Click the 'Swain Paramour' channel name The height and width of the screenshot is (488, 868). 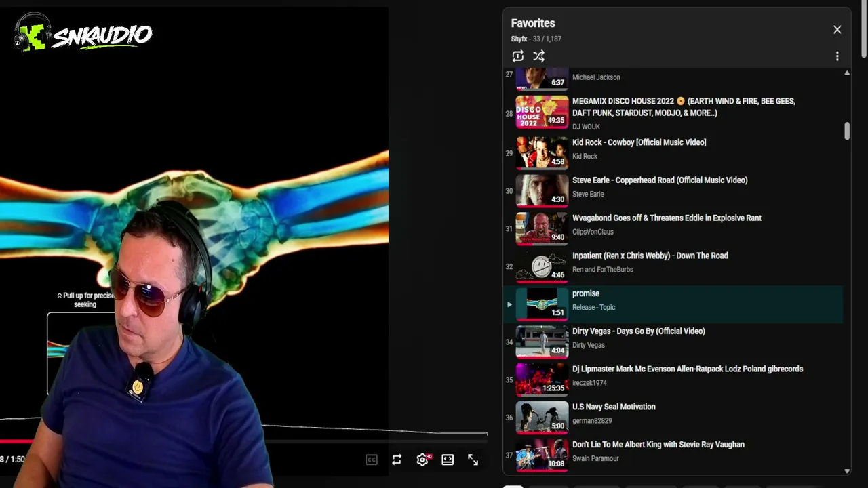click(595, 459)
